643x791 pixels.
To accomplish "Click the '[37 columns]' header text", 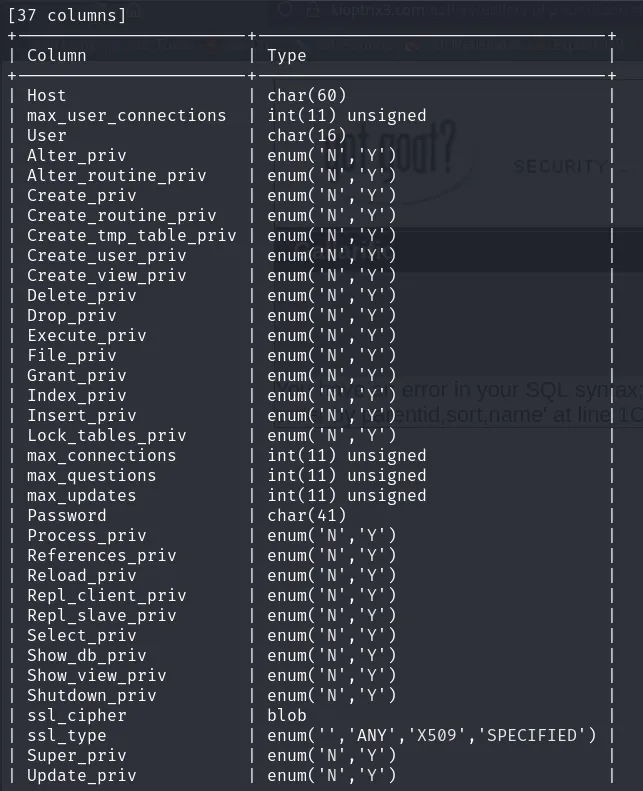I will pyautogui.click(x=67, y=15).
